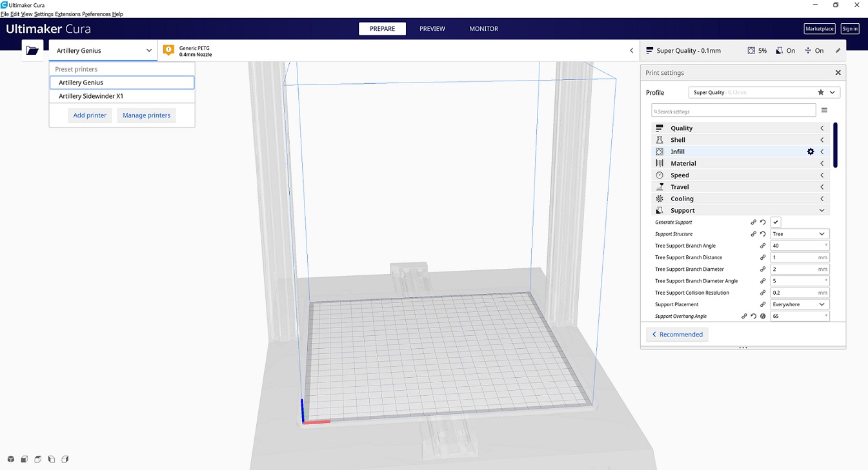Click the Infill category gear icon
This screenshot has height=470, width=868.
pyautogui.click(x=811, y=152)
